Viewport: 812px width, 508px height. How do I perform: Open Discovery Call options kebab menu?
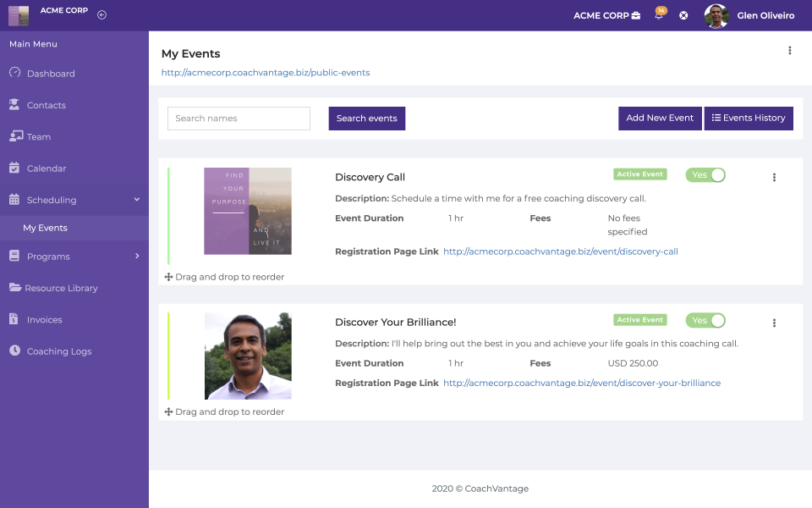pyautogui.click(x=774, y=177)
